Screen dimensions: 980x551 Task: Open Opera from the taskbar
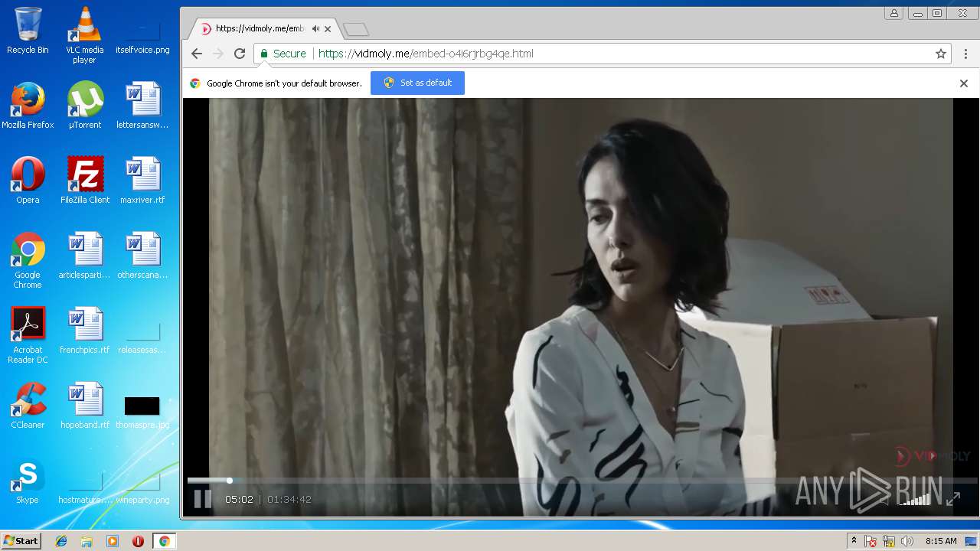point(138,541)
